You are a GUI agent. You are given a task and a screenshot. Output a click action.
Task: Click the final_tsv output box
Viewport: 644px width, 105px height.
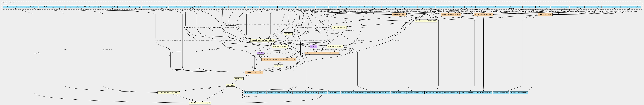click(323, 92)
